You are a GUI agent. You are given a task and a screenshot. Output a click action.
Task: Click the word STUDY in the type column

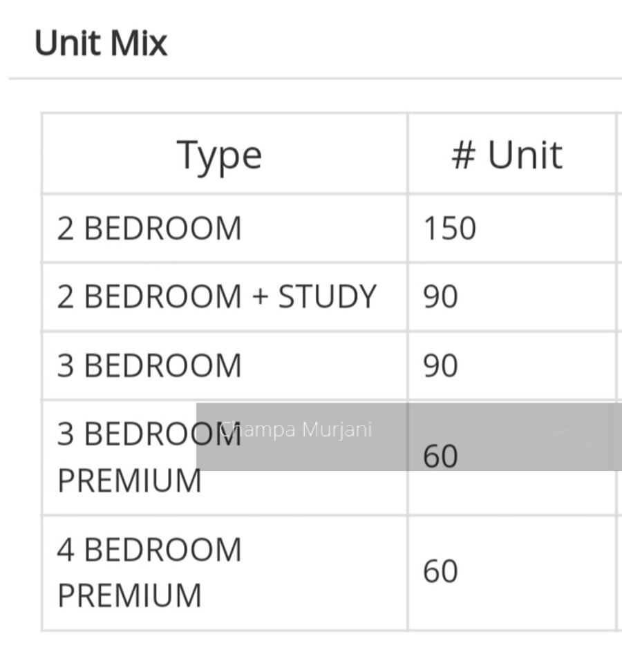327,297
